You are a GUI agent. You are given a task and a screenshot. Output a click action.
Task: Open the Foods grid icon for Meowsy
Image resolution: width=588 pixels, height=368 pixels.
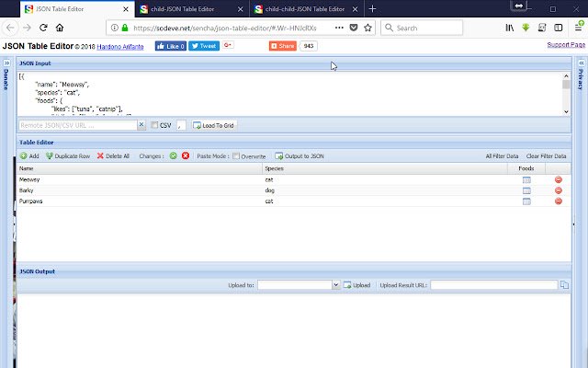(526, 179)
